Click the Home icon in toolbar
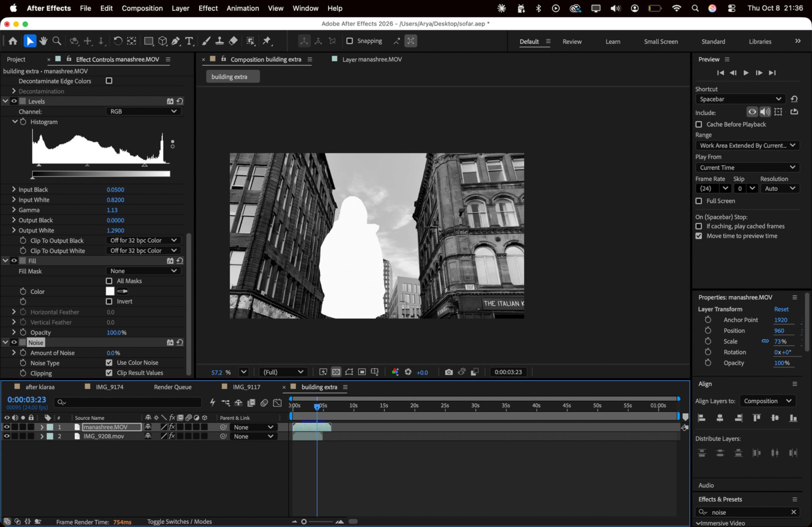Image resolution: width=812 pixels, height=527 pixels. [x=13, y=41]
